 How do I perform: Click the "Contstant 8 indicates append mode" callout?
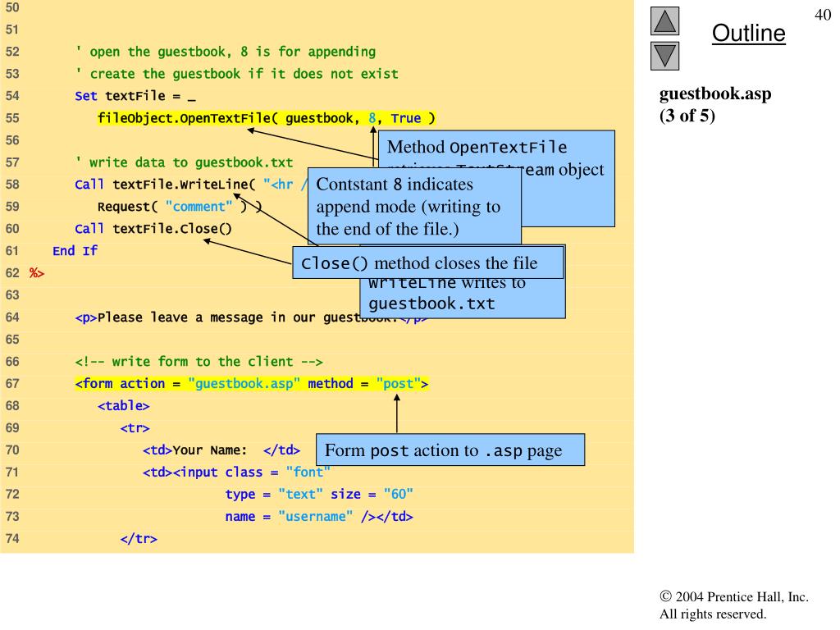pyautogui.click(x=414, y=206)
